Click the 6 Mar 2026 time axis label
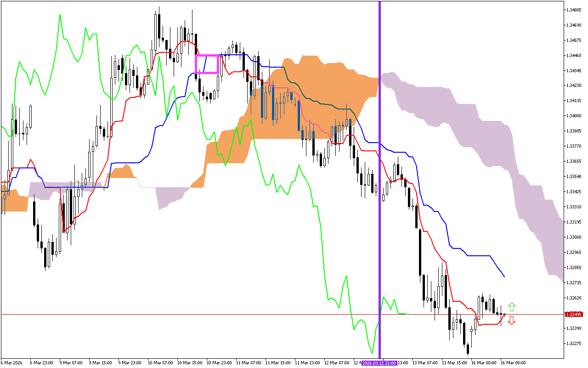This screenshot has height=368, width=588. (x=11, y=363)
